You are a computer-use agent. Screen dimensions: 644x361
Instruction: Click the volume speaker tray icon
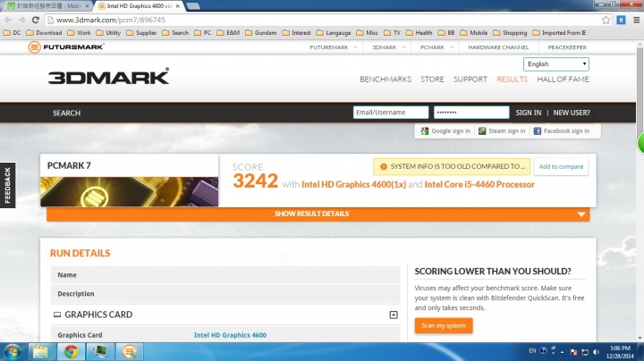tap(596, 352)
